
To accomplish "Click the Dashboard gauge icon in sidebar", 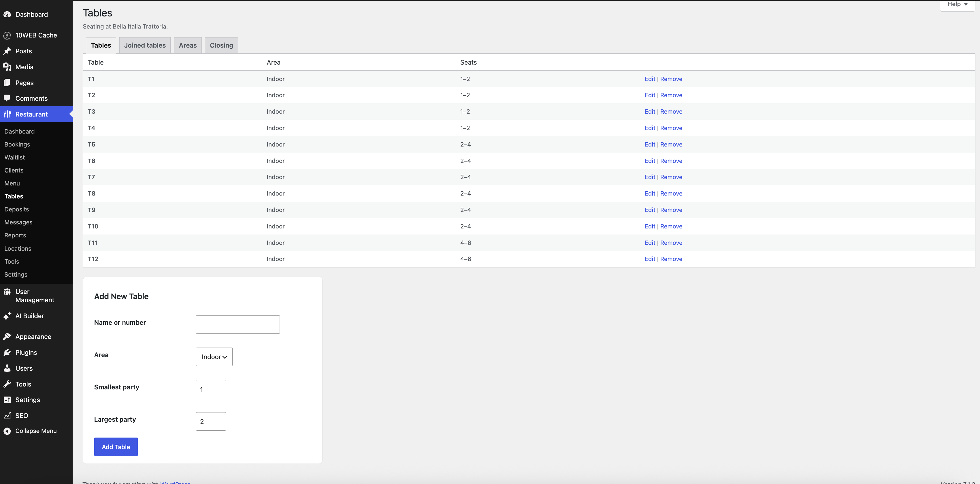I will pos(7,14).
